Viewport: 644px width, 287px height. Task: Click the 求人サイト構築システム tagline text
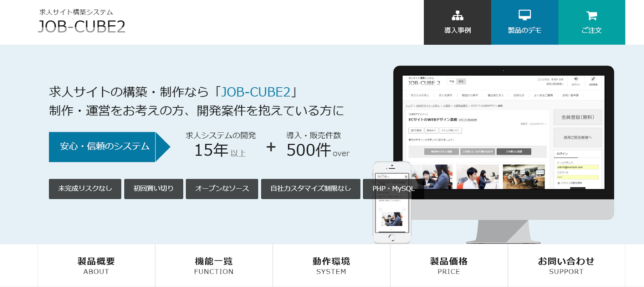(x=76, y=12)
